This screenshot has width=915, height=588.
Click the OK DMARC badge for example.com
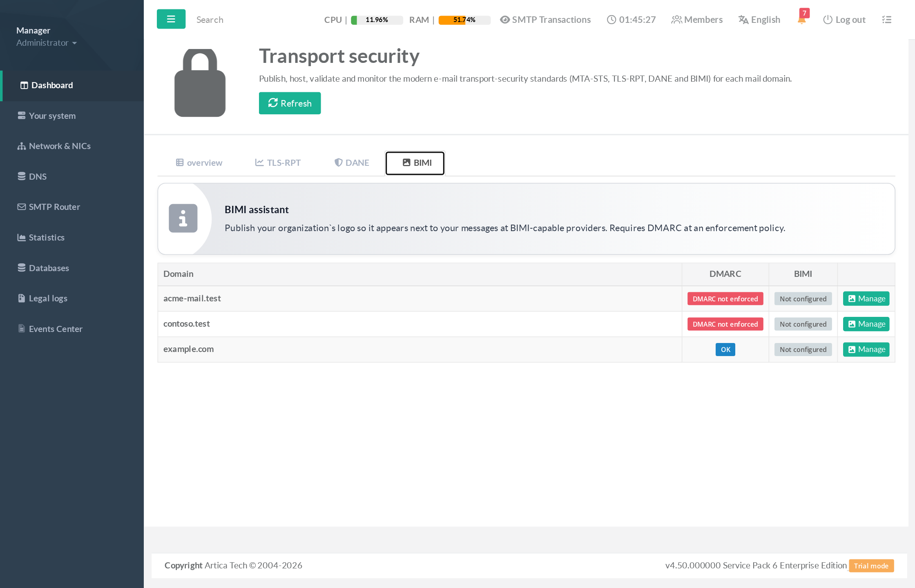[725, 350]
